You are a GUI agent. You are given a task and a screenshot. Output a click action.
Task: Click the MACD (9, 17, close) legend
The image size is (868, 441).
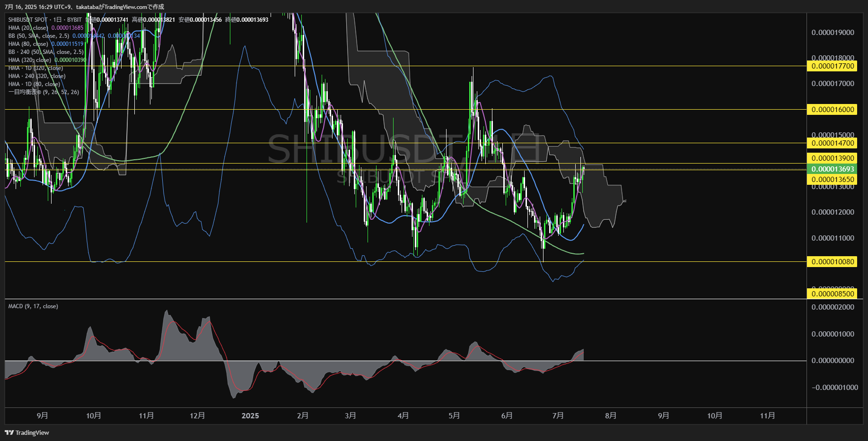(33, 306)
